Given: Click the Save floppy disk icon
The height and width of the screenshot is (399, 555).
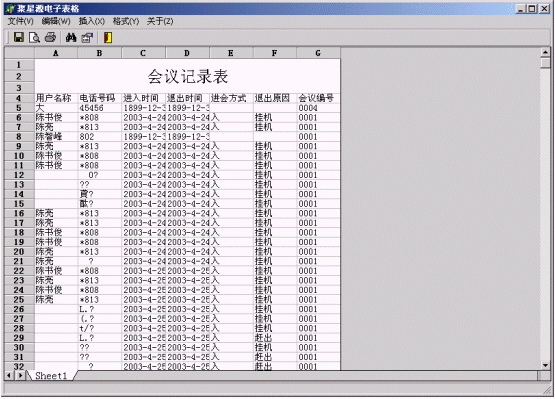Looking at the screenshot, I should point(18,37).
